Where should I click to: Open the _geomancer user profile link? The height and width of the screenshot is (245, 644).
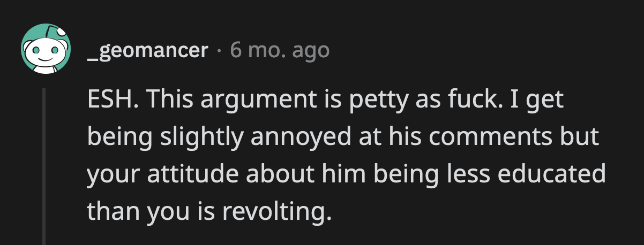click(x=147, y=50)
